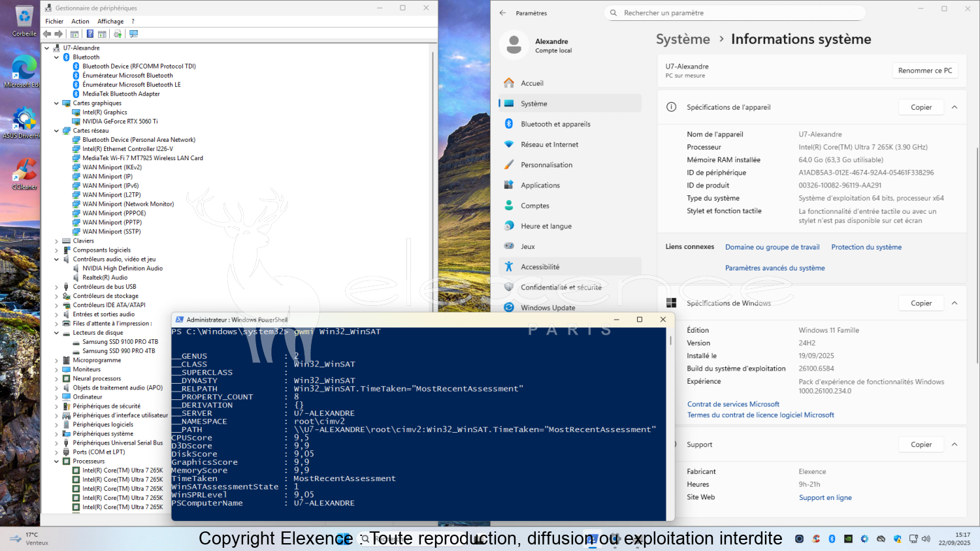Expand the Moniteurs device category
This screenshot has width=980, height=551.
pyautogui.click(x=56, y=369)
